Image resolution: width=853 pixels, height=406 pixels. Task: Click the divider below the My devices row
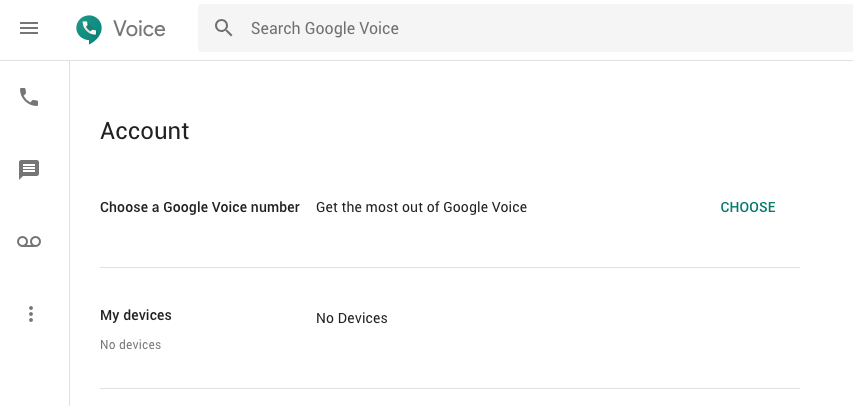[450, 388]
